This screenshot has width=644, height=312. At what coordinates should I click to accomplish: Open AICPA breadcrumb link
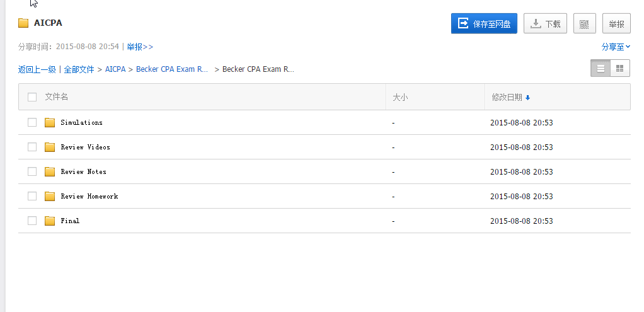pos(115,69)
